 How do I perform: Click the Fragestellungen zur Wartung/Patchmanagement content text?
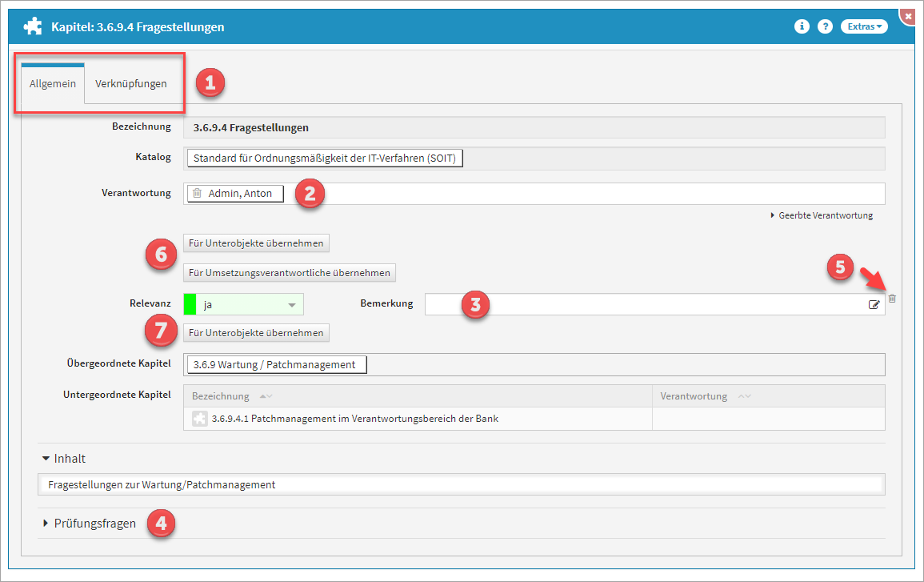tap(162, 484)
